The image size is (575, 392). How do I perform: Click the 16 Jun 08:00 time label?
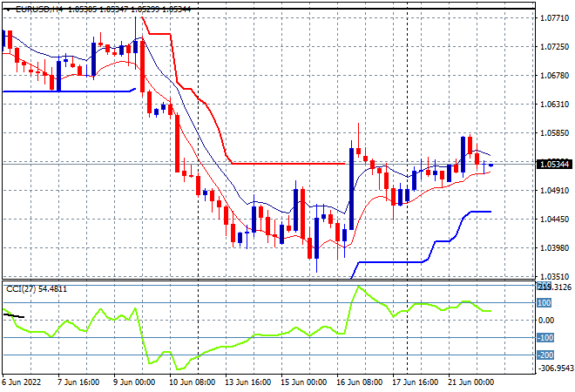click(x=359, y=382)
